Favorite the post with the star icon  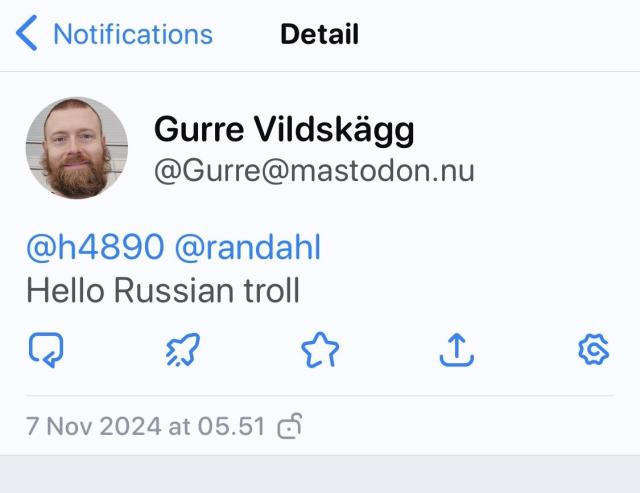(x=320, y=350)
